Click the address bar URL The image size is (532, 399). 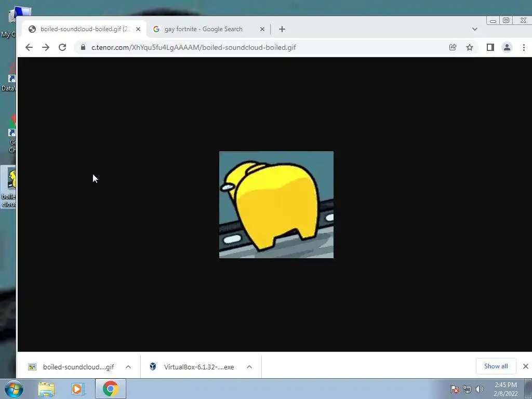(x=193, y=47)
